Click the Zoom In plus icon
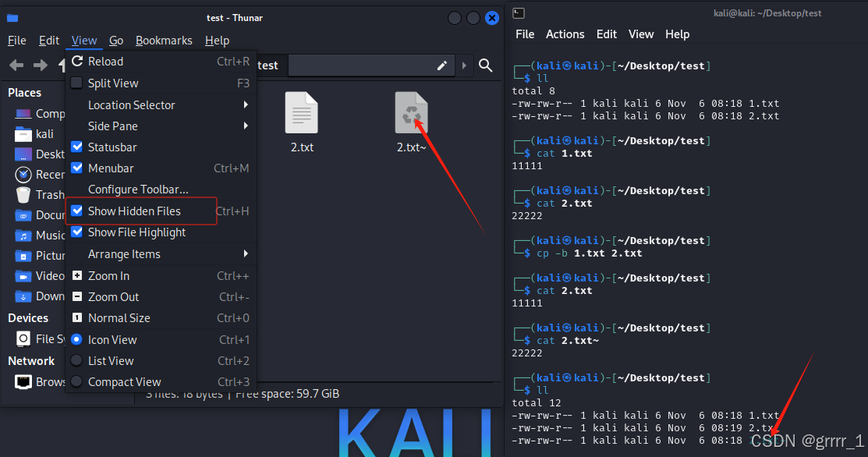 77,275
